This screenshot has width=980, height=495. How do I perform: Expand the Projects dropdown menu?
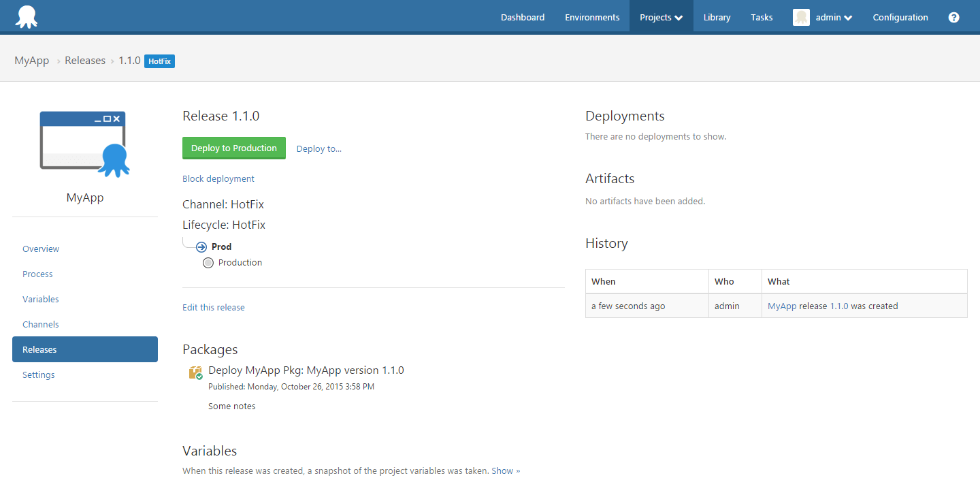(x=661, y=18)
